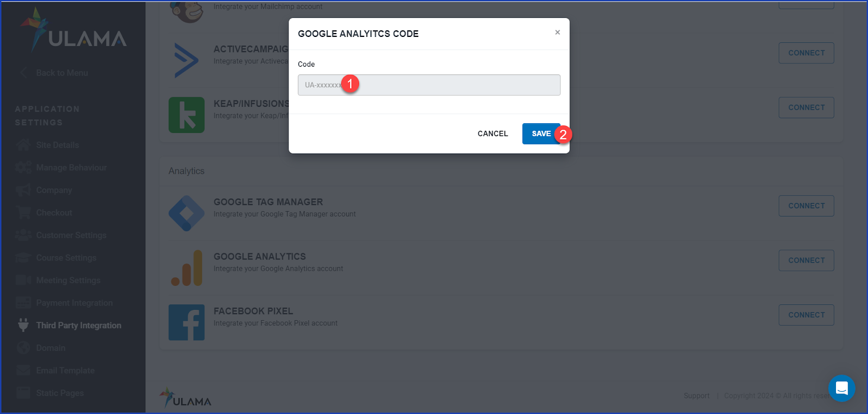Click the Google Analytics bar chart icon

tap(187, 268)
